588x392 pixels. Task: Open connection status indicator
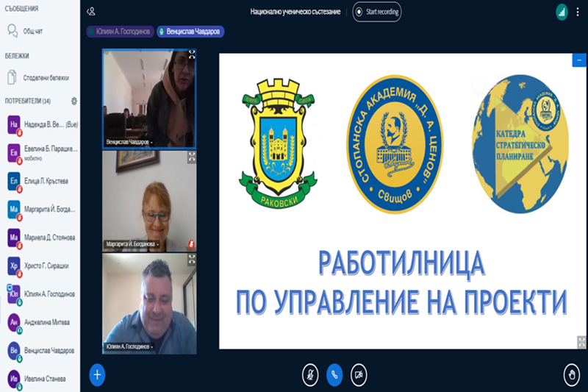562,12
